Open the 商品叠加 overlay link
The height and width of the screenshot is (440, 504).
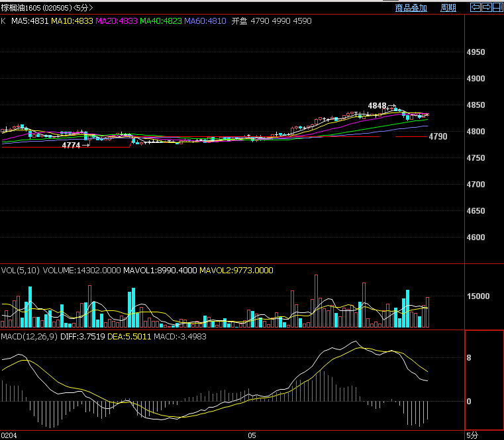click(411, 8)
